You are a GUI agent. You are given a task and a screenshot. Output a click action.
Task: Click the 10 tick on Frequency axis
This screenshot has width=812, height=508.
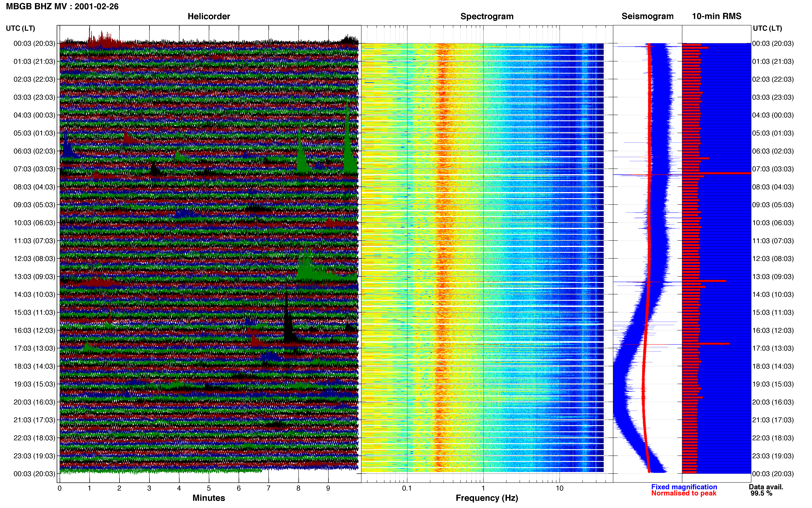tap(559, 488)
